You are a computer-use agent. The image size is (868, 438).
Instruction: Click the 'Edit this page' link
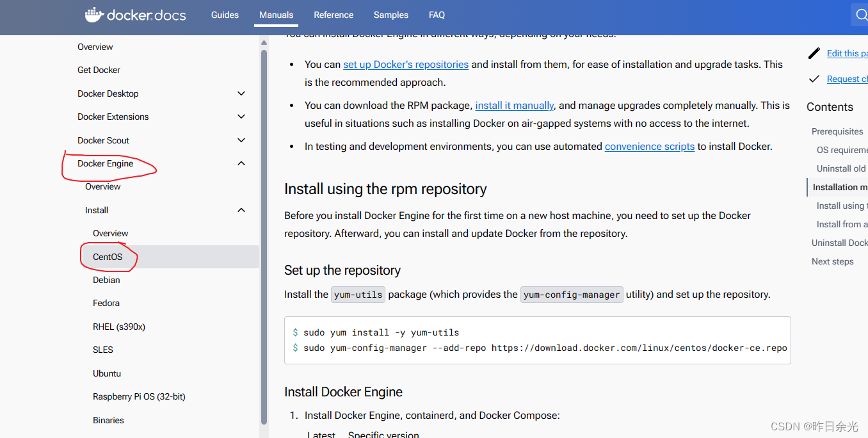pos(847,53)
